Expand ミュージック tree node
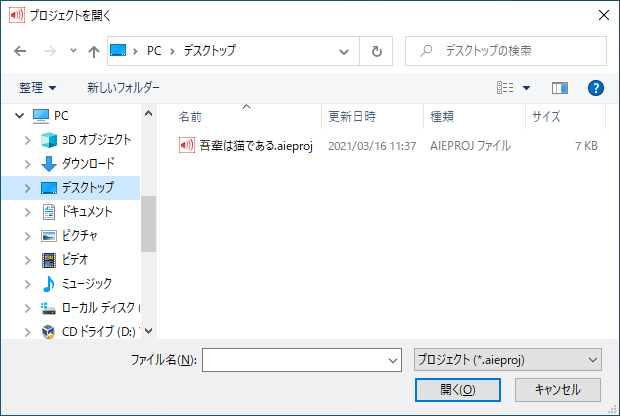620x416 pixels. (27, 284)
